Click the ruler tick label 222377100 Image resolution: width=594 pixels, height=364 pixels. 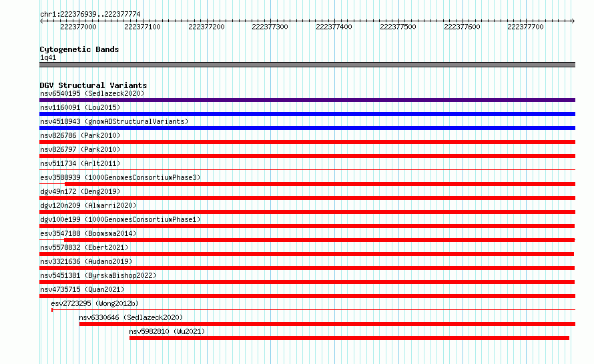[142, 27]
